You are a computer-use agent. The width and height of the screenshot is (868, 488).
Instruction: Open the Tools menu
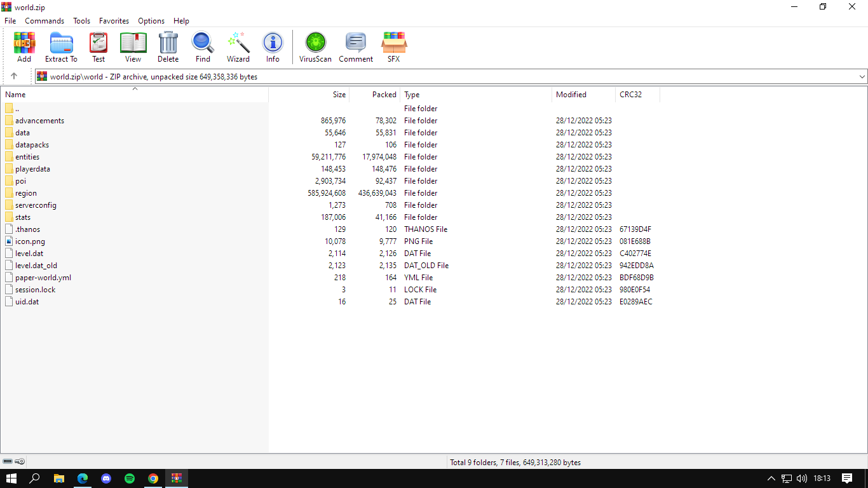pyautogui.click(x=82, y=21)
